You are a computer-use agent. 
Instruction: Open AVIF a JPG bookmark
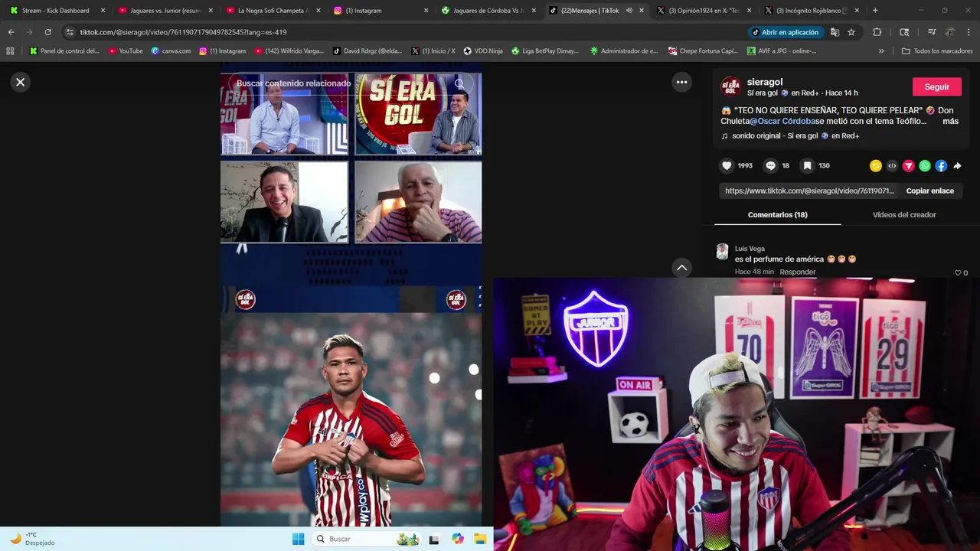781,51
